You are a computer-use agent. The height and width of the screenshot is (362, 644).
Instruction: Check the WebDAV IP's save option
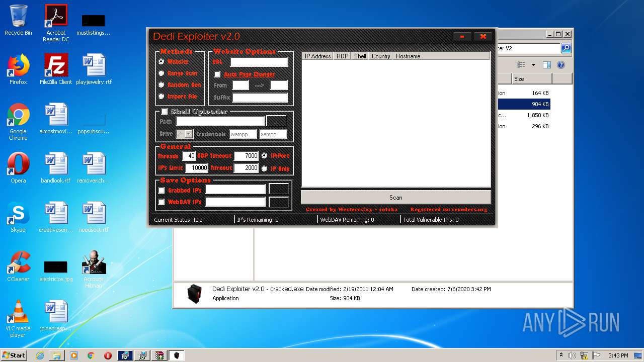click(162, 202)
